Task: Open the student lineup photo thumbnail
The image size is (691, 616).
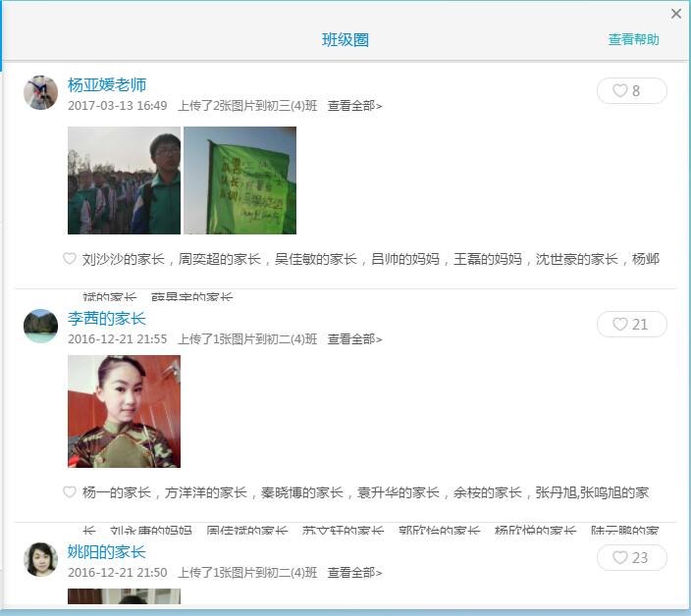Action: pos(124,180)
